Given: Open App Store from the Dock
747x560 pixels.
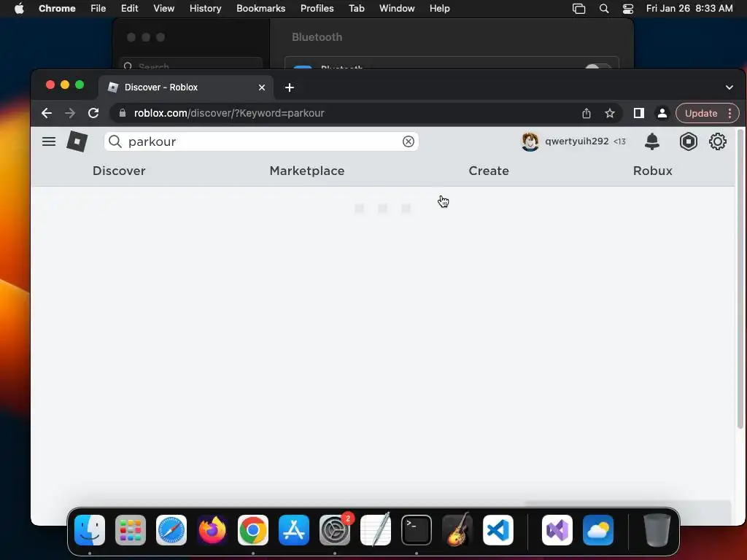Looking at the screenshot, I should 294,530.
